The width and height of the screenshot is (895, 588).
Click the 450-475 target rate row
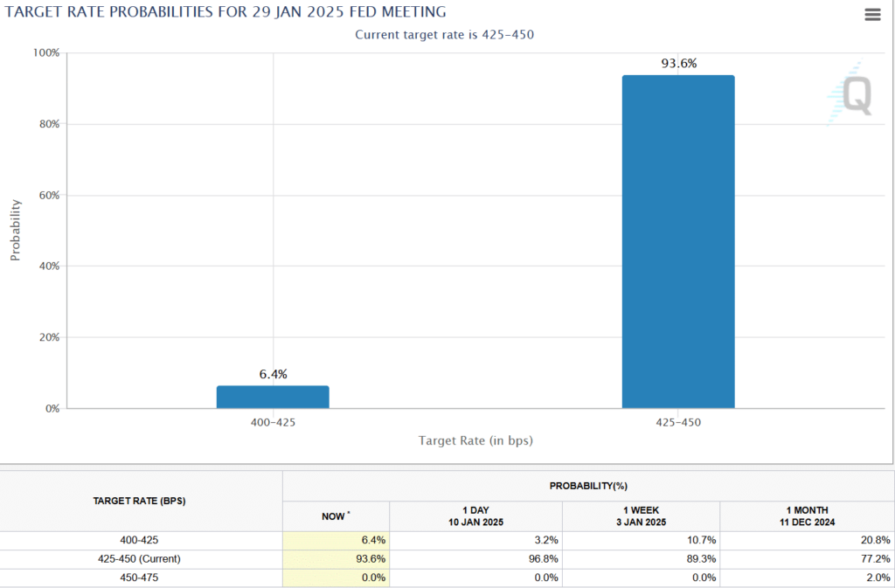tap(140, 578)
